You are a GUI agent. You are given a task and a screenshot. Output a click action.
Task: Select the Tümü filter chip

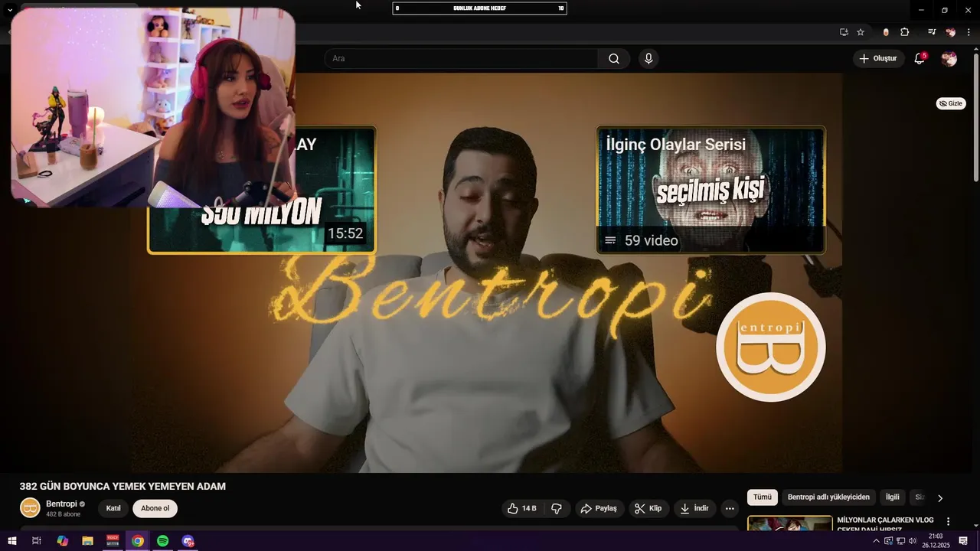[x=763, y=497]
